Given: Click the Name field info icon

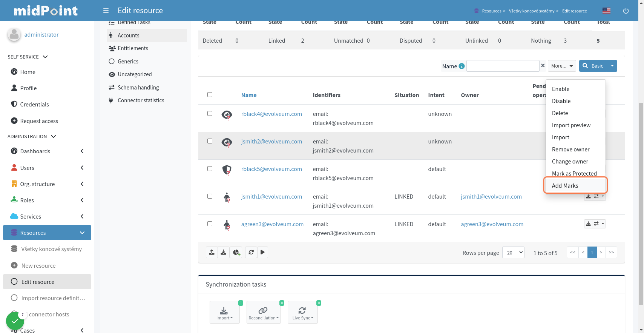Looking at the screenshot, I should click(x=462, y=66).
